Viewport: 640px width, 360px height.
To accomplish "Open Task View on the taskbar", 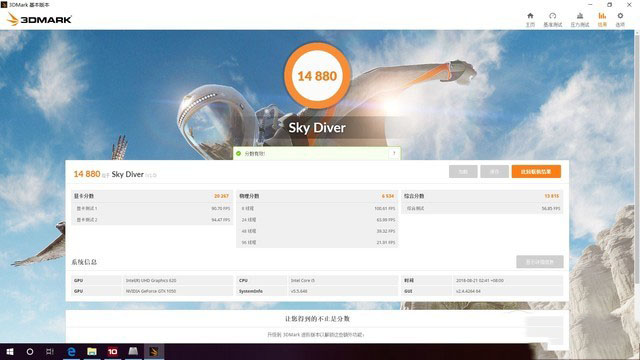I will tap(50, 351).
